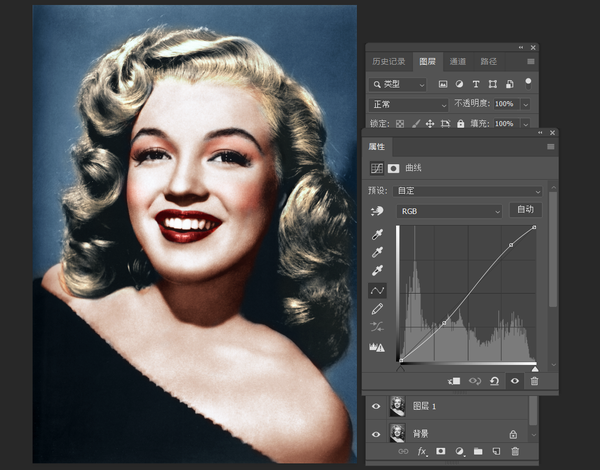Create a new layer group

(x=478, y=452)
